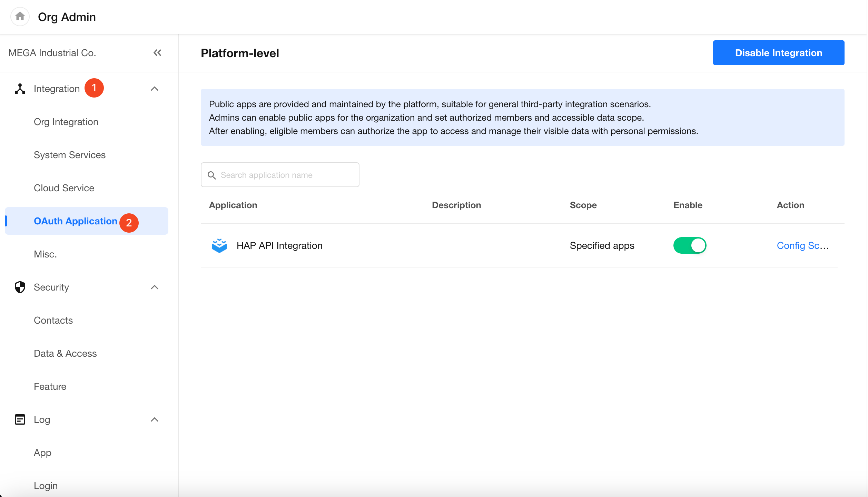868x497 pixels.
Task: Open System Services menu item
Action: click(x=87, y=155)
